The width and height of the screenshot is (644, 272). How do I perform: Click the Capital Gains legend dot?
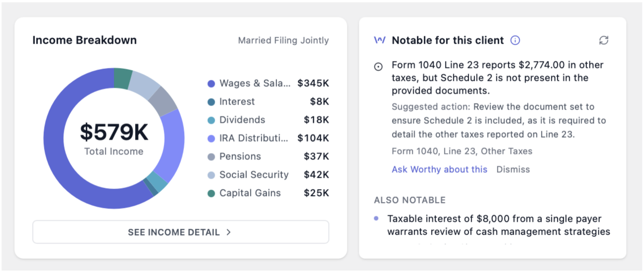pyautogui.click(x=211, y=193)
